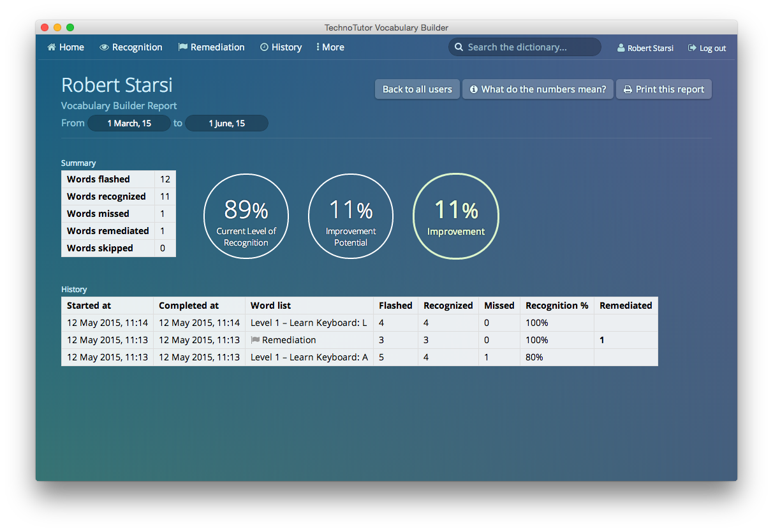Click the info icon before What do the numbers mean
Viewport: 773px width, 532px height.
[473, 89]
